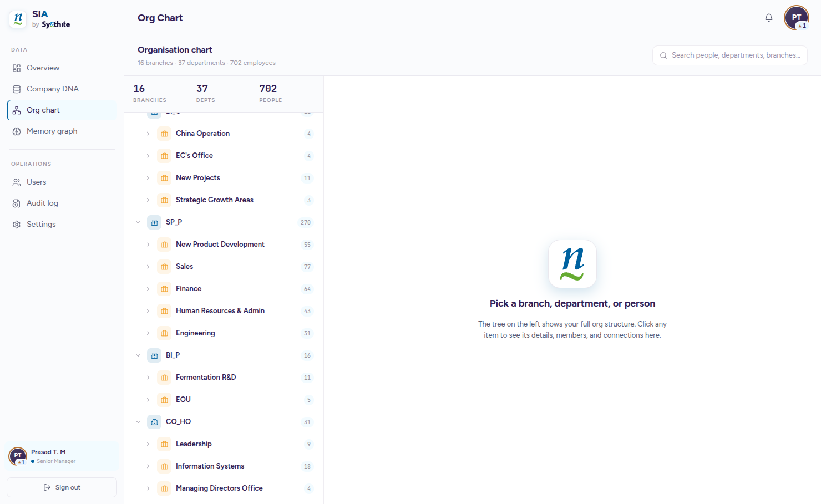Click the CO_HO branch building icon
This screenshot has height=504, width=821.
pyautogui.click(x=154, y=422)
